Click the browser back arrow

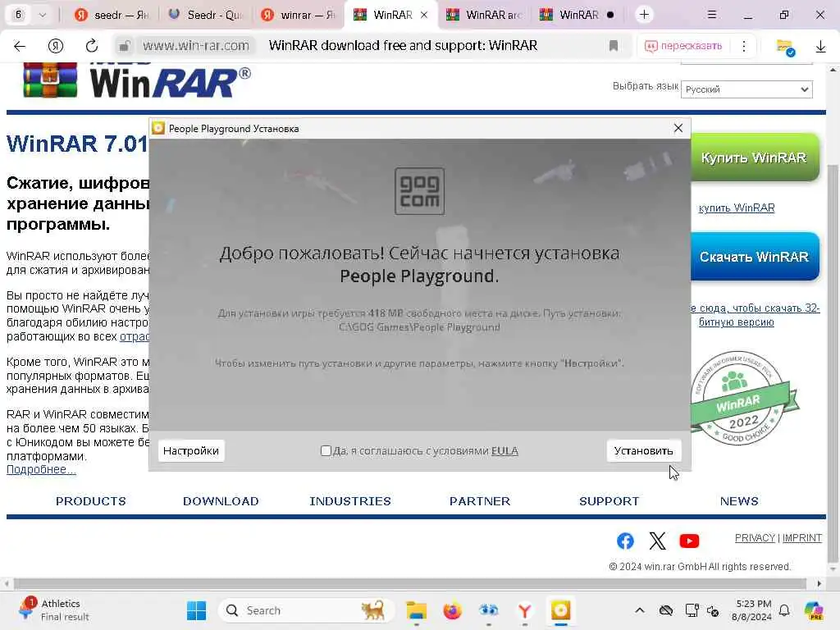[x=20, y=46]
